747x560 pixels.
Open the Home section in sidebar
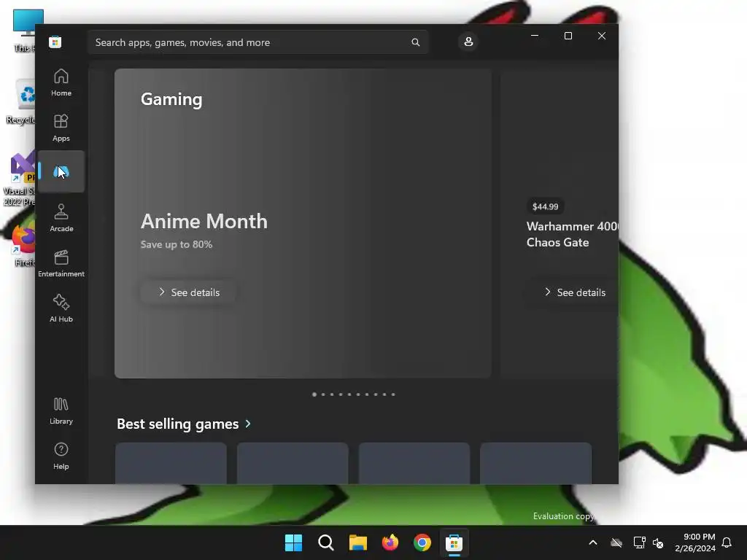coord(61,82)
